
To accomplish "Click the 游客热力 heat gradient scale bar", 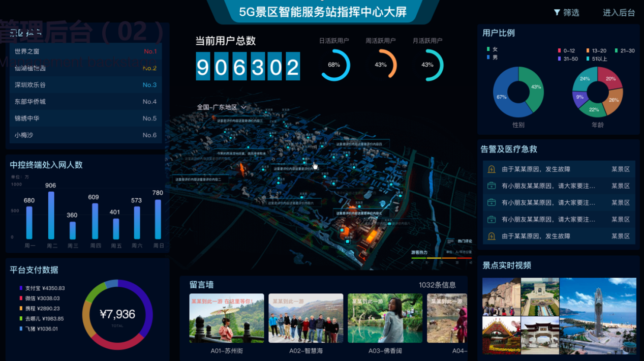I will point(440,258).
